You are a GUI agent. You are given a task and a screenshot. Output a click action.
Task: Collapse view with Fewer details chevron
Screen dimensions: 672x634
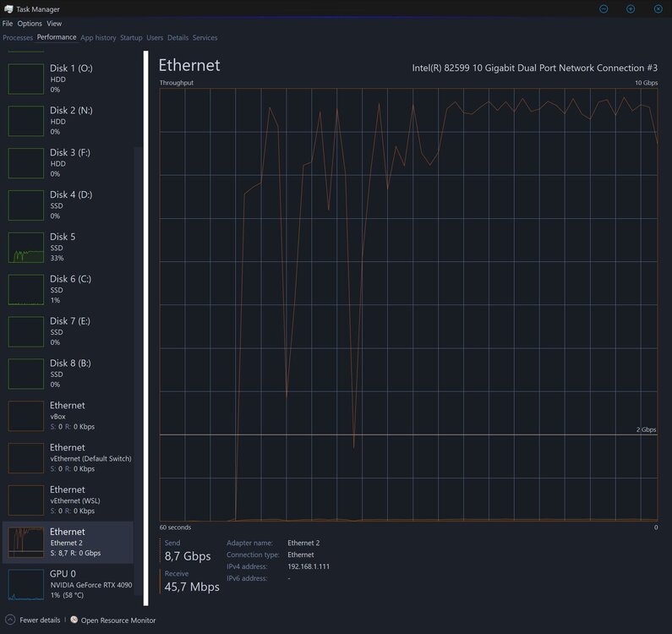10,620
